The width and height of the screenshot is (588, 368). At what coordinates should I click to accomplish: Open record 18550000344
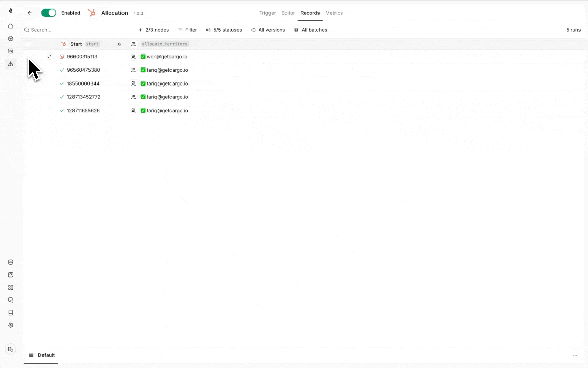coord(83,83)
